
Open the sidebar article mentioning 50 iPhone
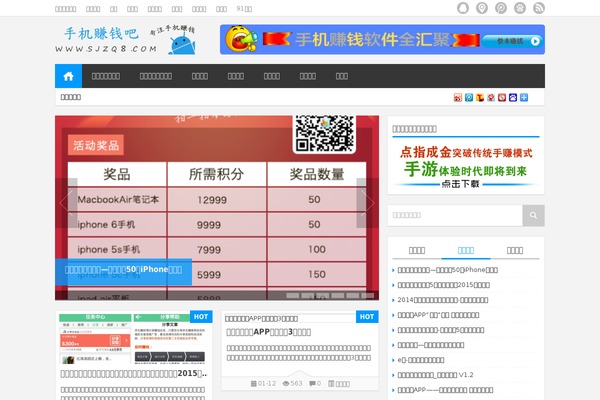click(447, 270)
